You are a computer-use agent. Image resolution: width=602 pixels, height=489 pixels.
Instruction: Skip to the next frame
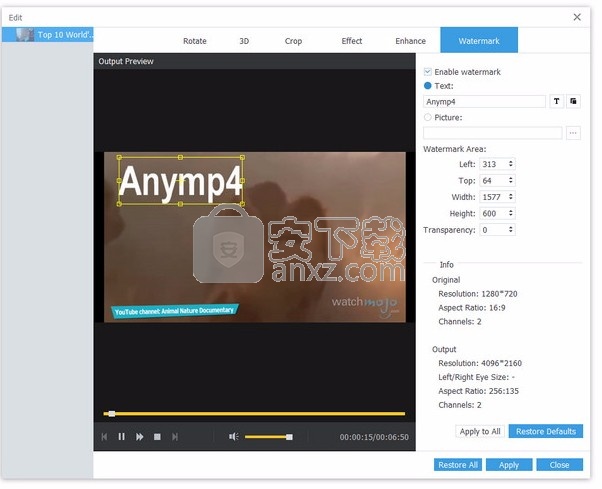click(x=175, y=437)
